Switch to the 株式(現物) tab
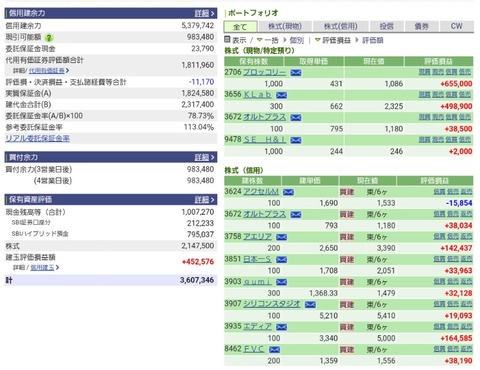The width and height of the screenshot is (480, 370). (285, 26)
